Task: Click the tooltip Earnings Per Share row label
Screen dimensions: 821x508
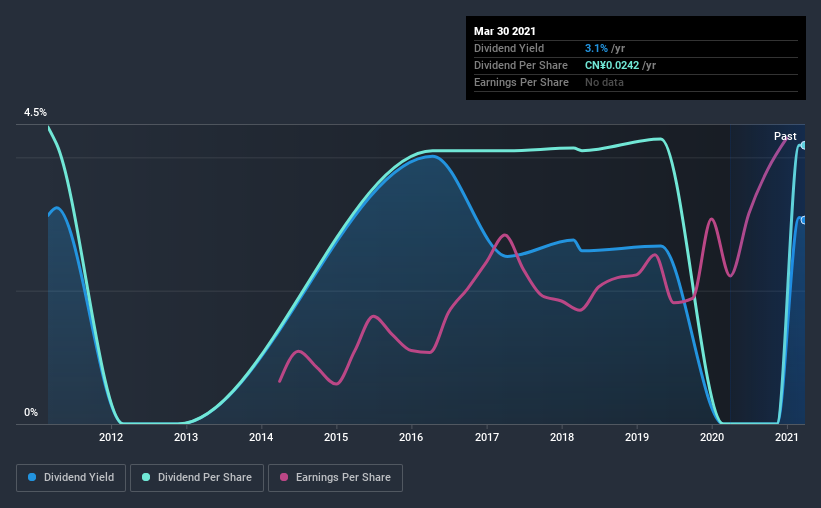Action: click(x=521, y=82)
